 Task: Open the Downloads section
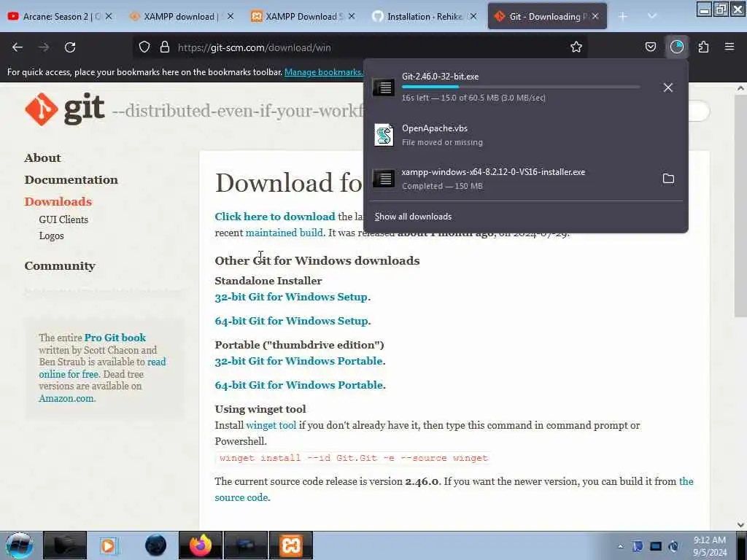click(58, 201)
